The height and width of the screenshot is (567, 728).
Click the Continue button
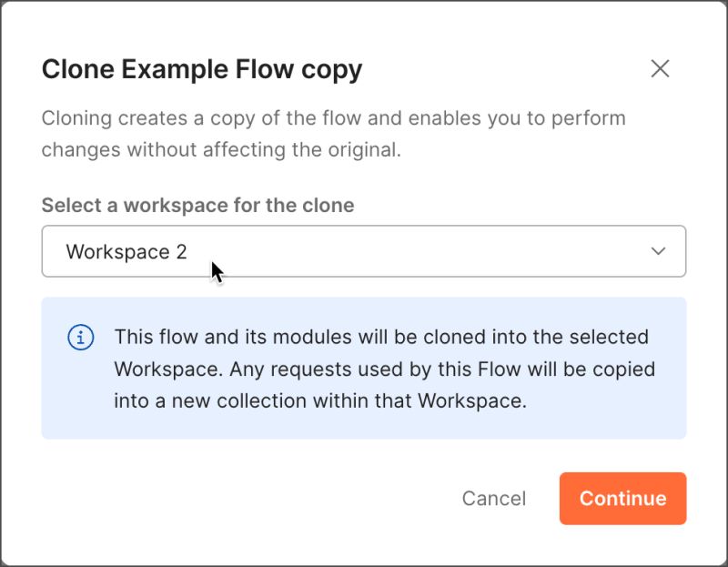622,498
